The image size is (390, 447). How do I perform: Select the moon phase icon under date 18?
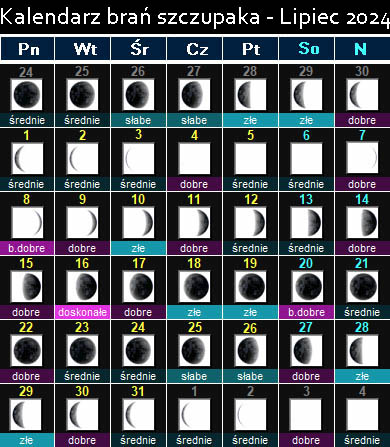tap(194, 286)
